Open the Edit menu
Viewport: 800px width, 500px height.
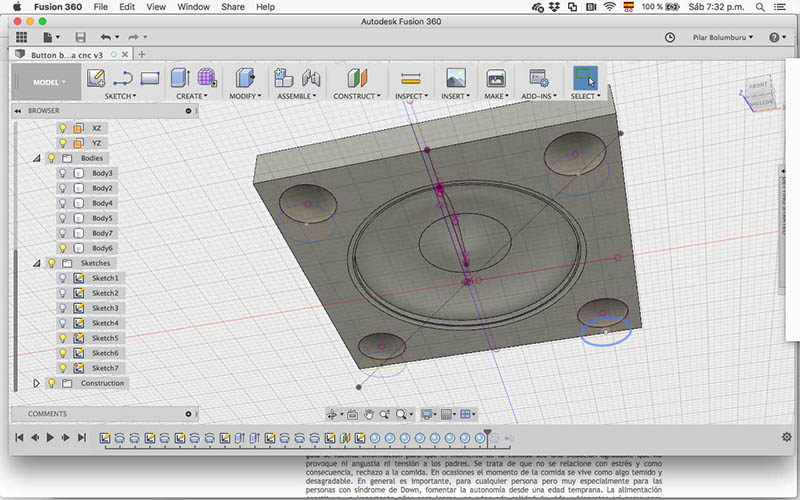(127, 7)
